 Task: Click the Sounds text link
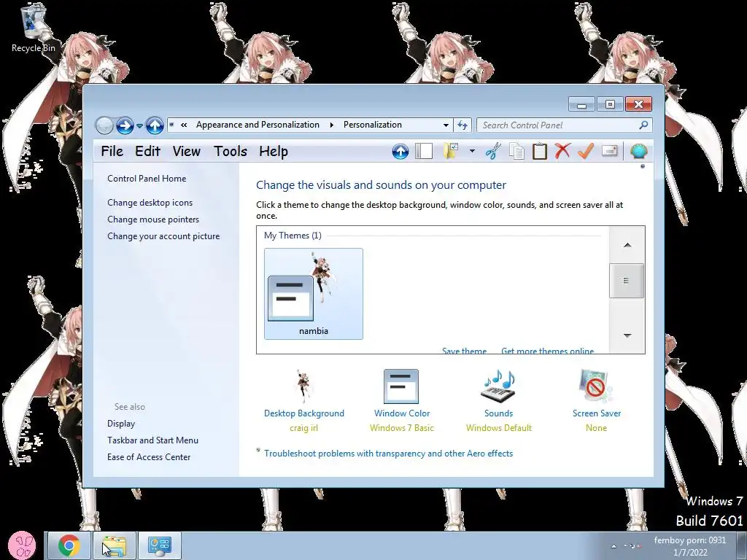tap(499, 413)
